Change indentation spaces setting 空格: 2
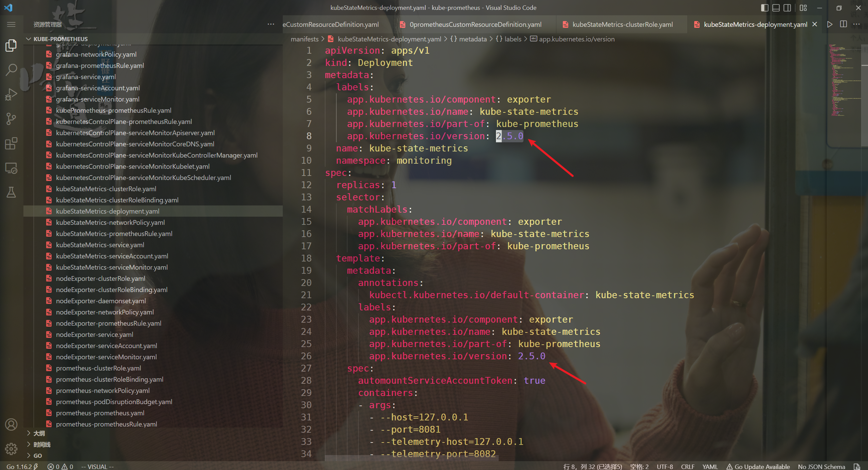868x470 pixels. click(x=639, y=467)
